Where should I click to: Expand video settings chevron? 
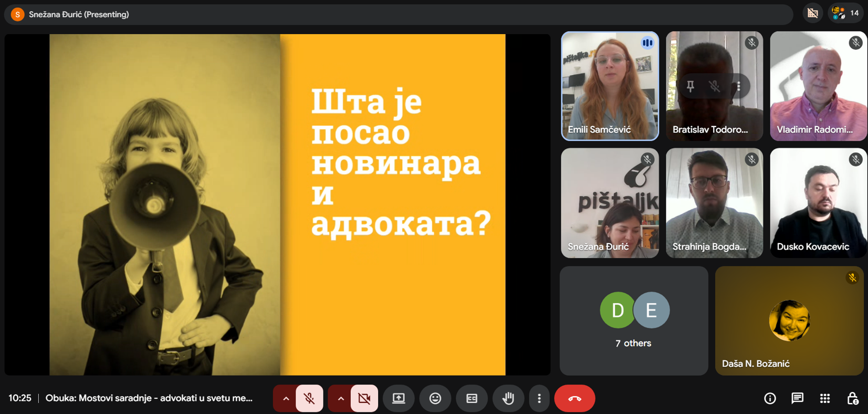(341, 398)
